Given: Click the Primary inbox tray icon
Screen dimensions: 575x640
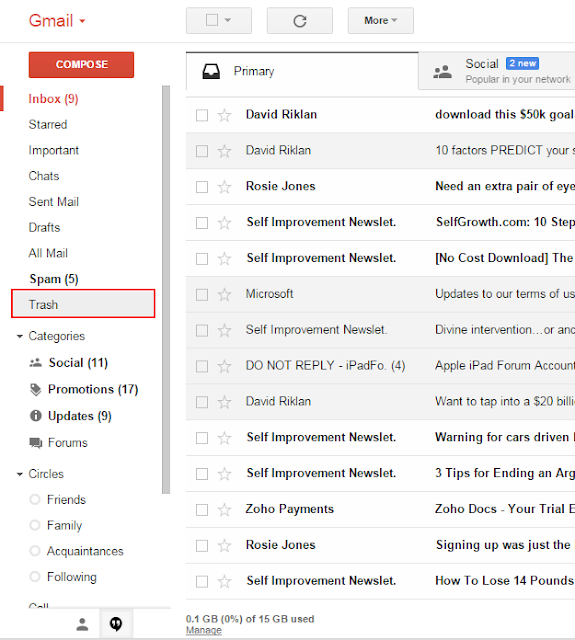Looking at the screenshot, I should pos(211,71).
